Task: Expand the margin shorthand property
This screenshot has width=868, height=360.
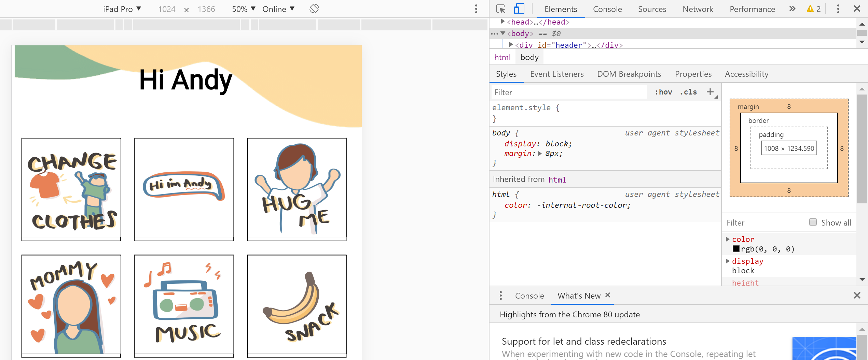Action: point(540,154)
